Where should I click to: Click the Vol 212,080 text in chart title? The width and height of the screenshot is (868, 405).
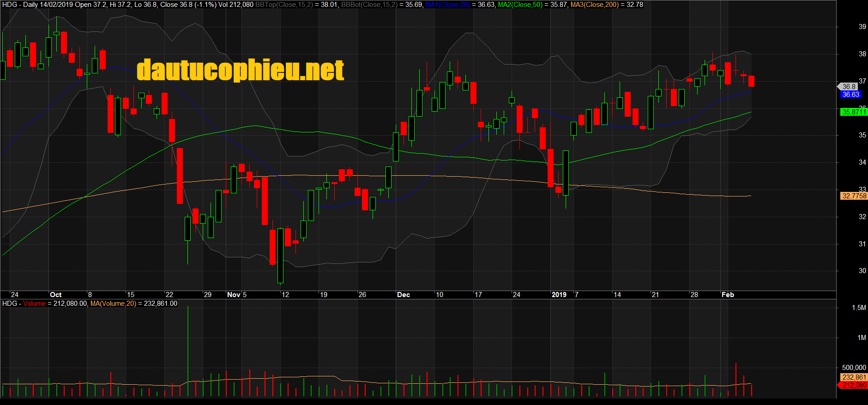(x=235, y=5)
